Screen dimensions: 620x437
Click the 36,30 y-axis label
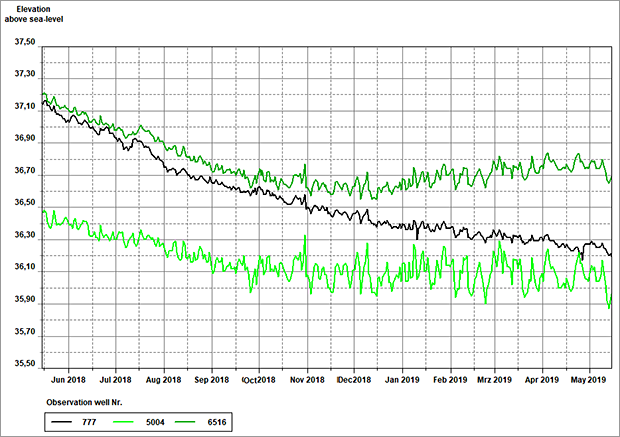pyautogui.click(x=25, y=235)
